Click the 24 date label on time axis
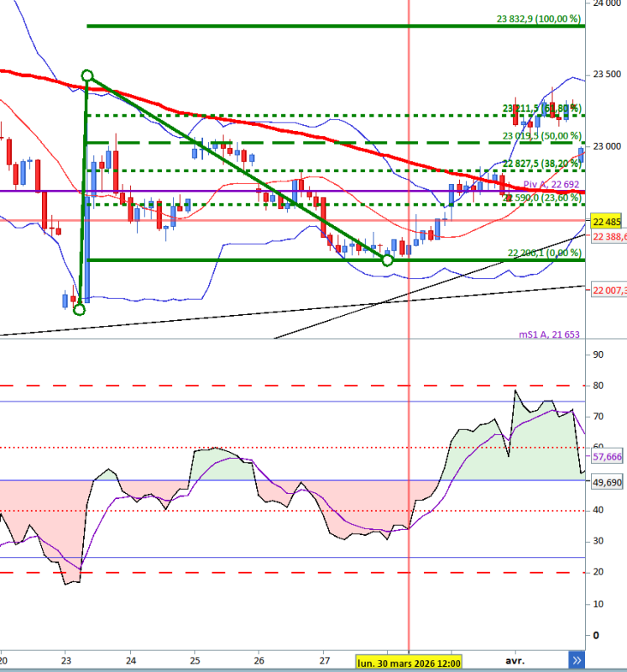The width and height of the screenshot is (627, 672). pos(131,660)
